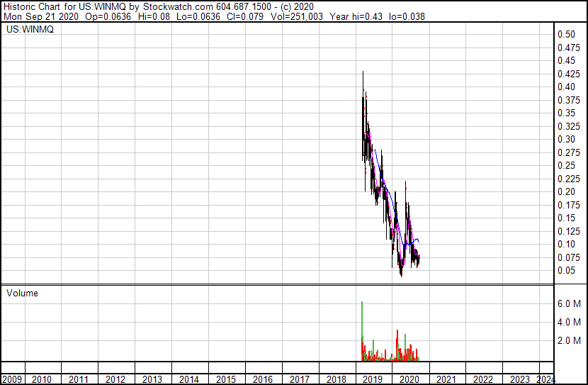Click the 0.275 price axis value
The height and width of the screenshot is (385, 588).
click(x=569, y=152)
